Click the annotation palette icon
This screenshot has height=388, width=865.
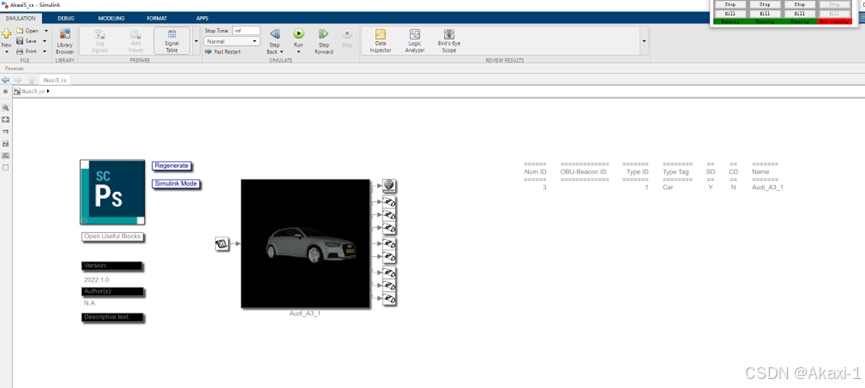coord(6,143)
